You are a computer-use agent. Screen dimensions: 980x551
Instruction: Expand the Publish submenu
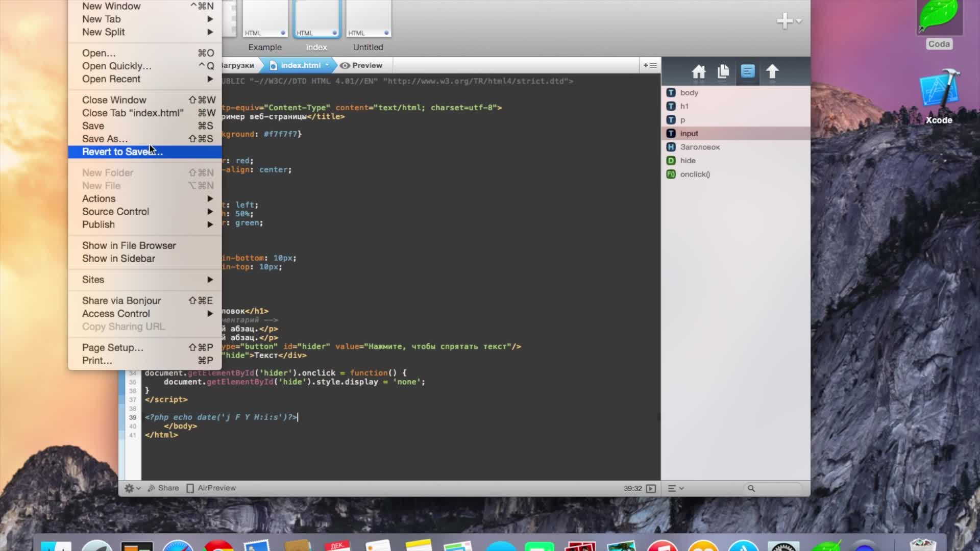tap(145, 224)
